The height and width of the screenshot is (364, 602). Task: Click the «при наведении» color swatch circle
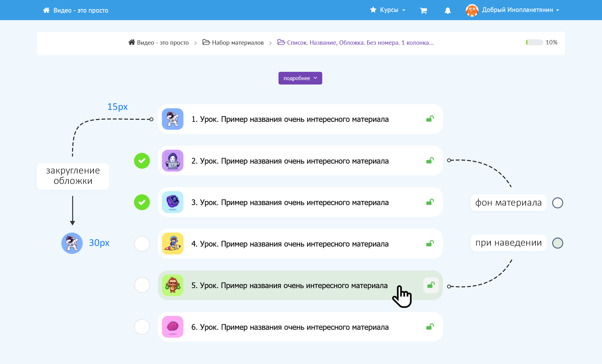(557, 243)
